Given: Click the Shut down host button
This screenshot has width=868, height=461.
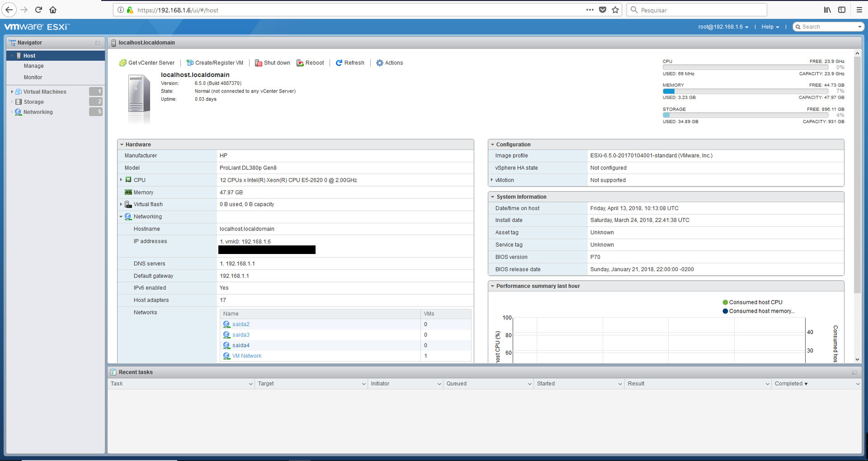Looking at the screenshot, I should pos(273,63).
